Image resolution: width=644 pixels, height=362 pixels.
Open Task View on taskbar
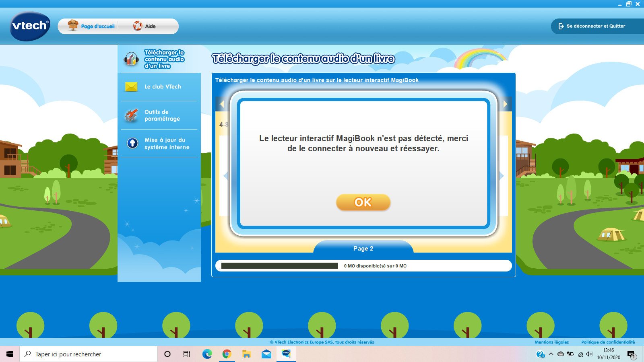coord(187,354)
